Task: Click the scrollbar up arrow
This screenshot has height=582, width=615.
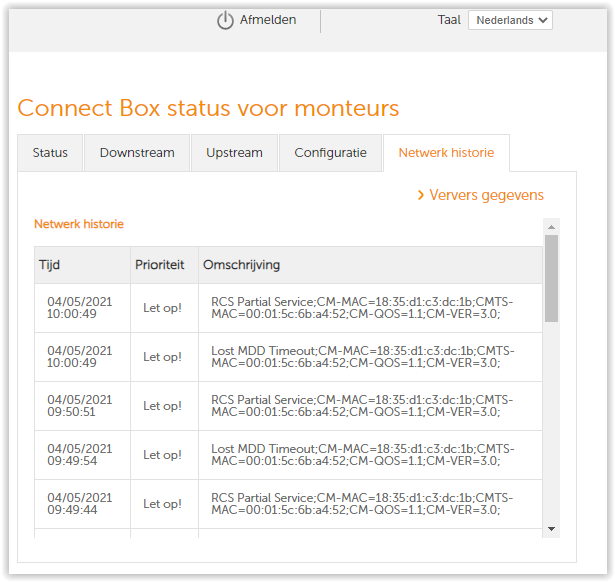Action: [x=551, y=227]
